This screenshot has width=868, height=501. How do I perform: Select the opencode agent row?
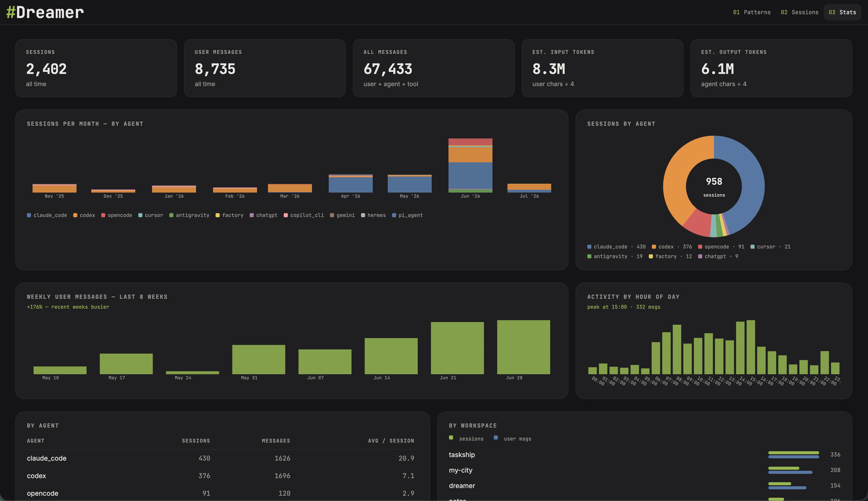point(223,493)
